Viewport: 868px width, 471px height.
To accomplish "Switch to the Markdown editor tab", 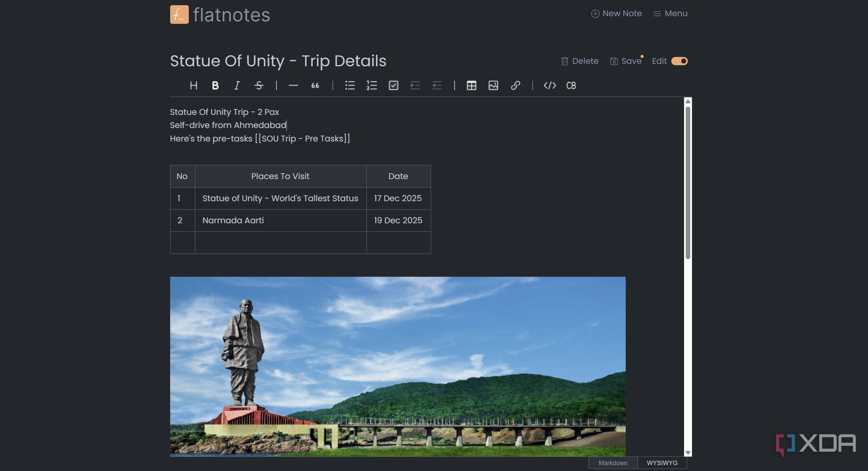I will pyautogui.click(x=613, y=463).
